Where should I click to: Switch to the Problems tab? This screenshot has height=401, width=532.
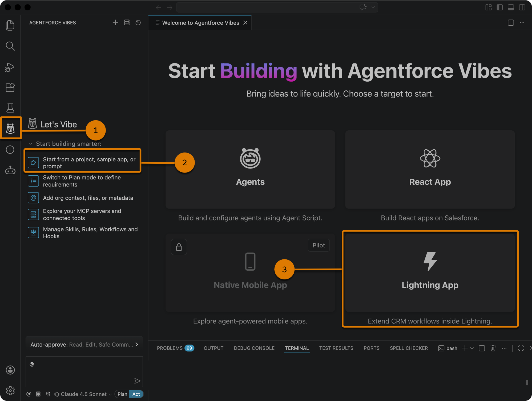(x=175, y=348)
